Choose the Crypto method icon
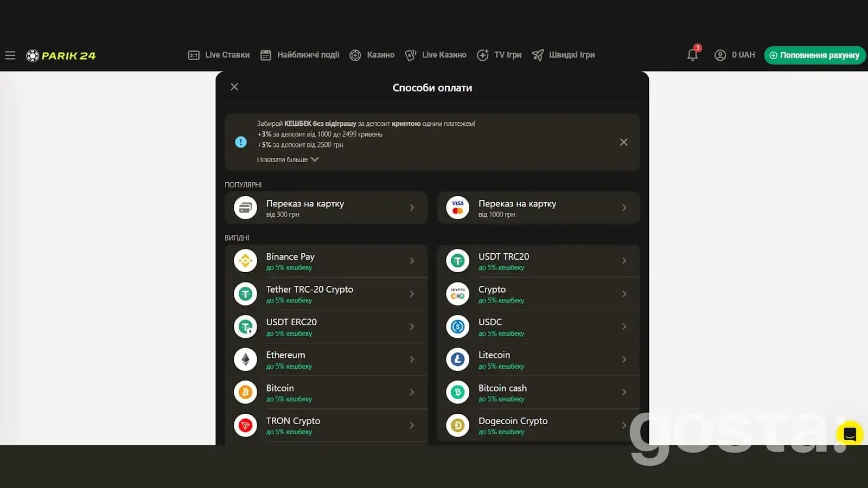The image size is (868, 488). 457,294
